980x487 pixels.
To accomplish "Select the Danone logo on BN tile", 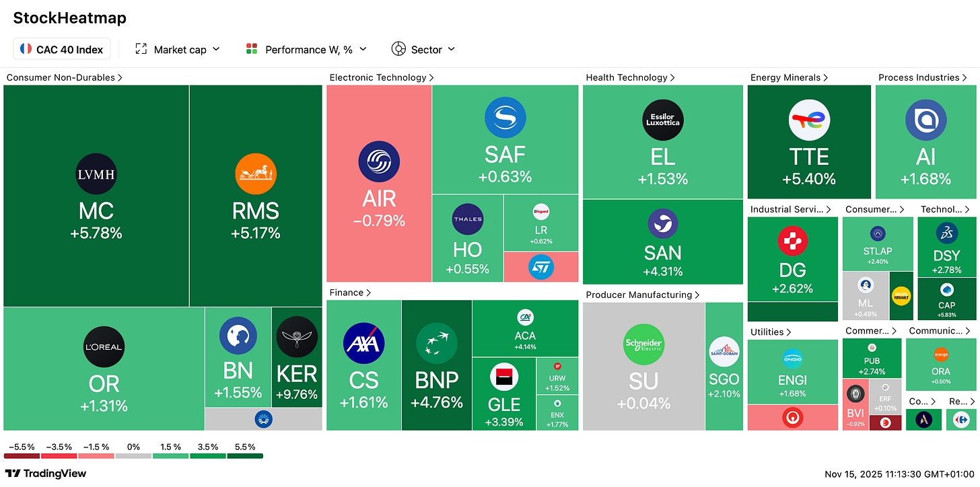I will 238,336.
